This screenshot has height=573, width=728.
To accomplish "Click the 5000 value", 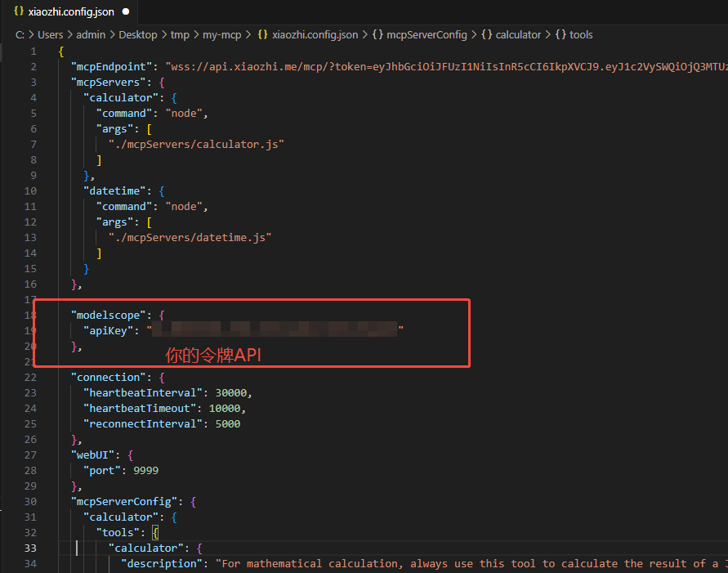I will (x=227, y=424).
